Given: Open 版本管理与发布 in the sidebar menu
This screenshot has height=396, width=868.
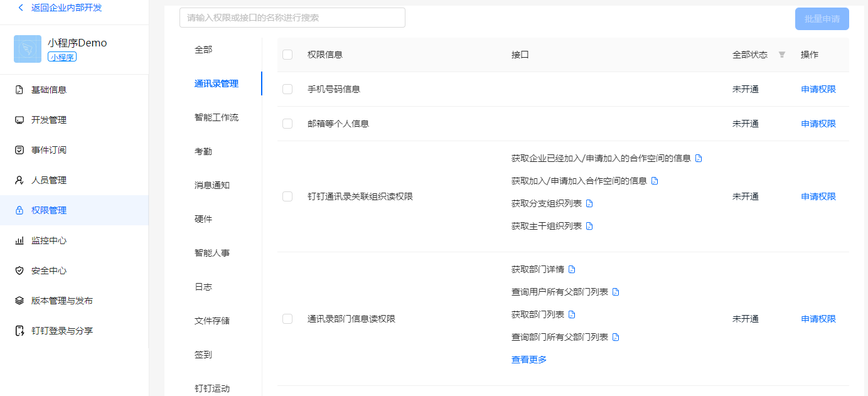Looking at the screenshot, I should coord(74,301).
